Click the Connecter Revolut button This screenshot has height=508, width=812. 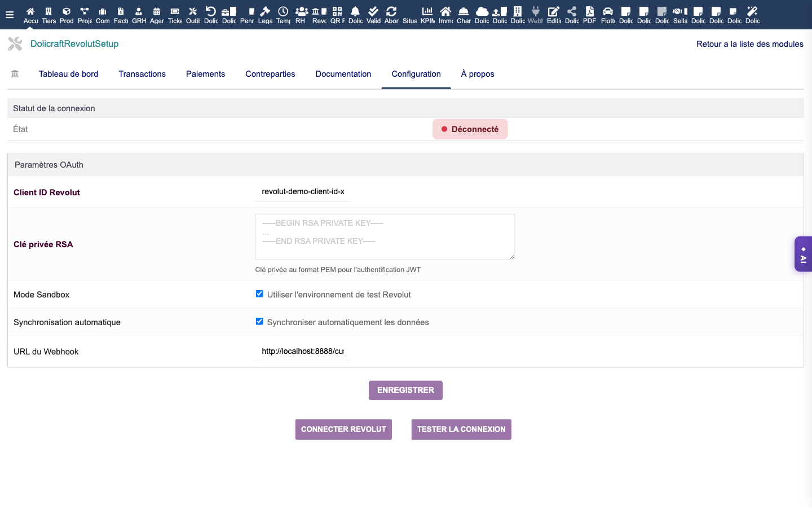343,429
